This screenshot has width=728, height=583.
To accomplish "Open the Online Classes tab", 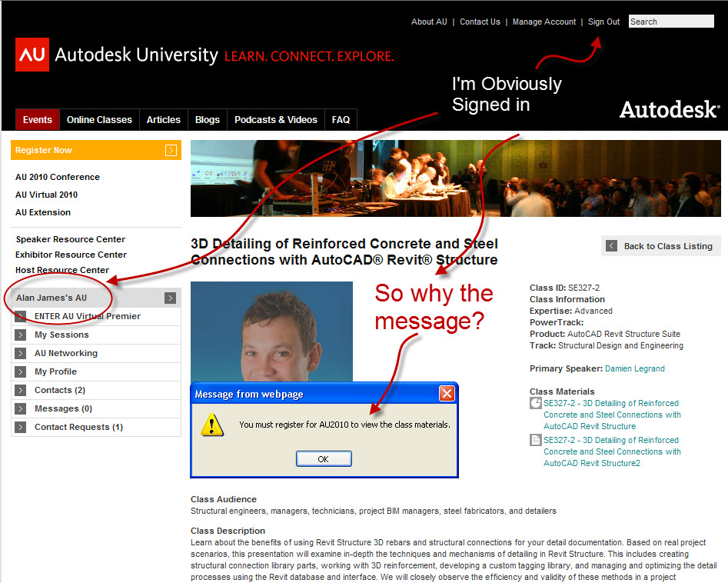I will pos(99,120).
